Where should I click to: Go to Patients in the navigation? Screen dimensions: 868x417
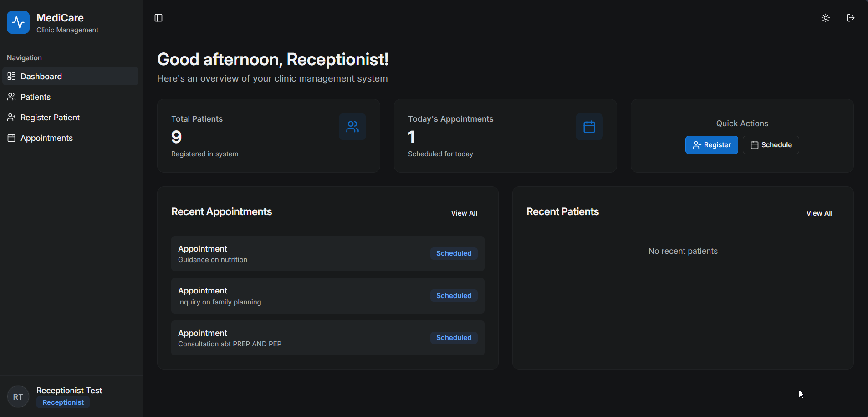click(36, 97)
